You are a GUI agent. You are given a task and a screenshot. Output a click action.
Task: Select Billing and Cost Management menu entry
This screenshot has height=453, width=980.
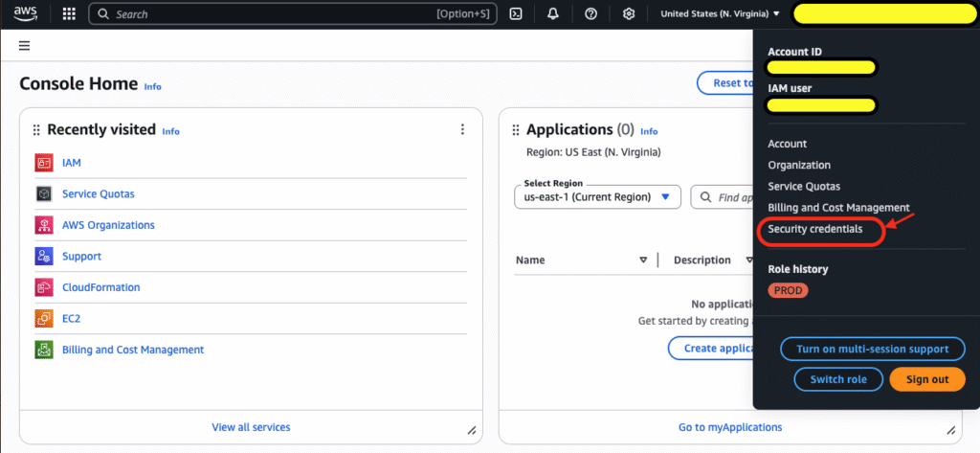tap(838, 208)
